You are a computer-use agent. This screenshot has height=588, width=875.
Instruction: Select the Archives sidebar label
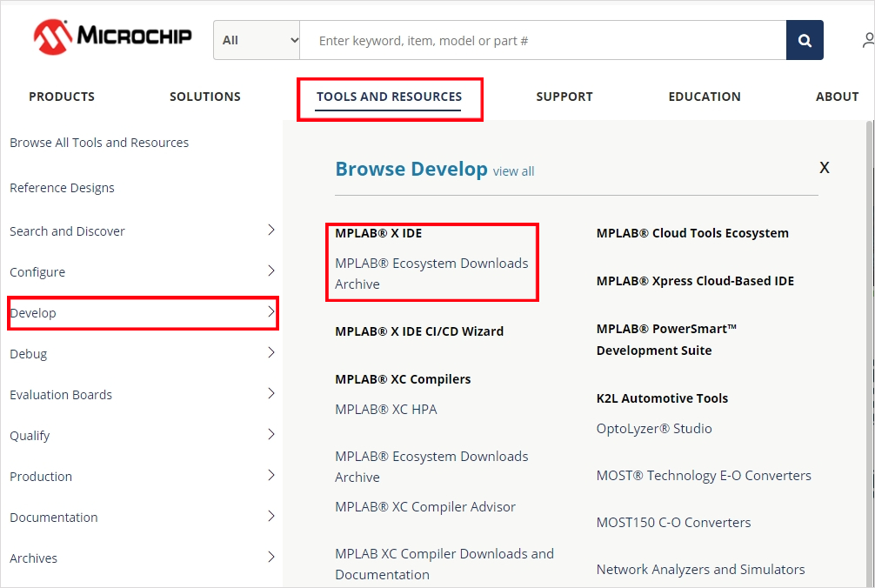coord(33,558)
